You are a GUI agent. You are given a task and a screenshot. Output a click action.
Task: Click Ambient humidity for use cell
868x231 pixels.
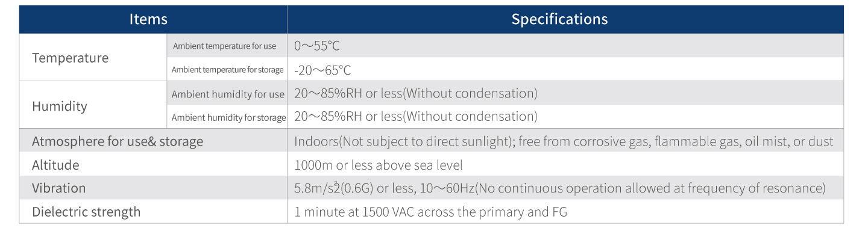[228, 94]
